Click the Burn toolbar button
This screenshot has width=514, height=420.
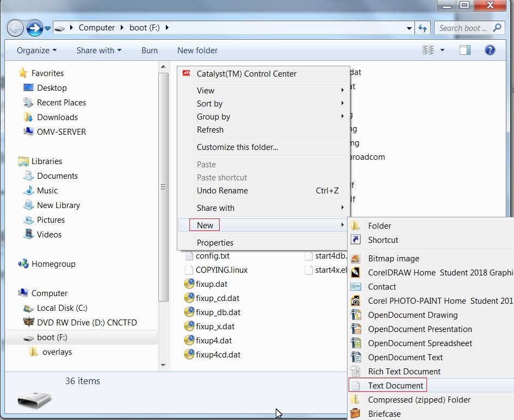pos(150,51)
